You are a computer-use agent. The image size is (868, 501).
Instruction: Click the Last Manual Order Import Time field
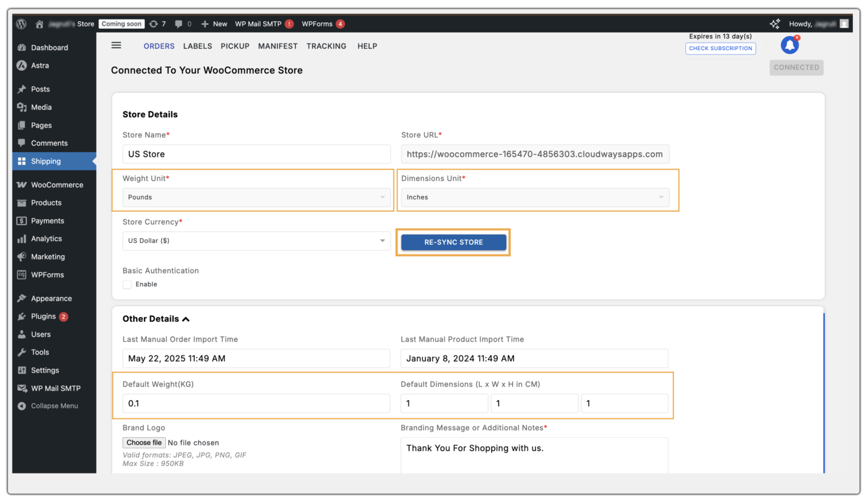click(256, 358)
